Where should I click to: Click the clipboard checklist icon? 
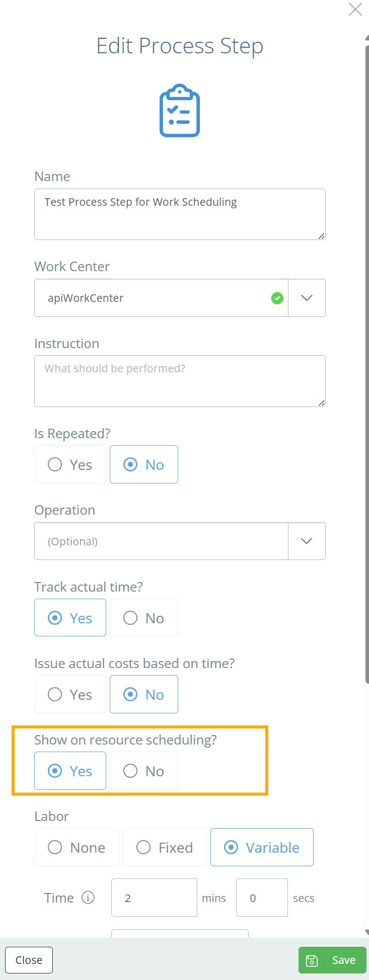point(180,111)
